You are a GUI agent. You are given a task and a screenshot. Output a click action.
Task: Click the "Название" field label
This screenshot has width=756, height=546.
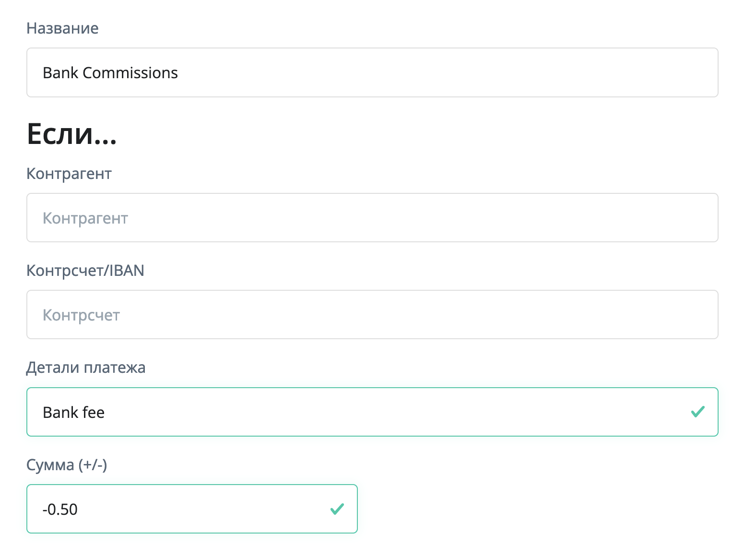[62, 28]
